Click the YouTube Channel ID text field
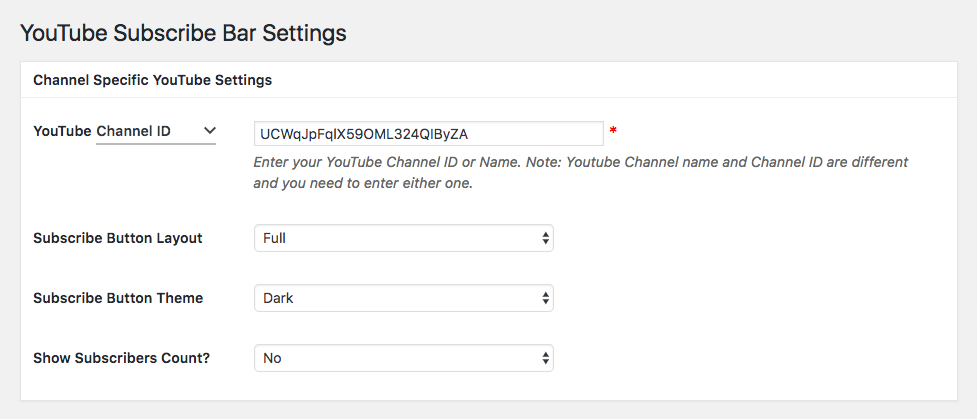This screenshot has height=419, width=977. click(x=429, y=133)
